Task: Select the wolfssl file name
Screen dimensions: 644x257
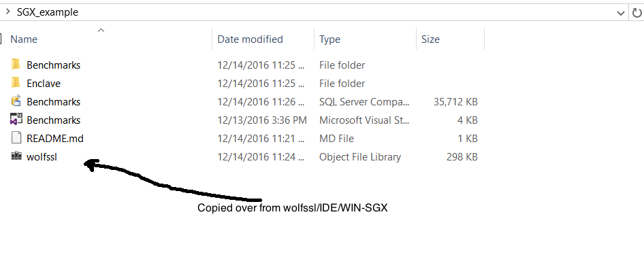Action: tap(42, 156)
